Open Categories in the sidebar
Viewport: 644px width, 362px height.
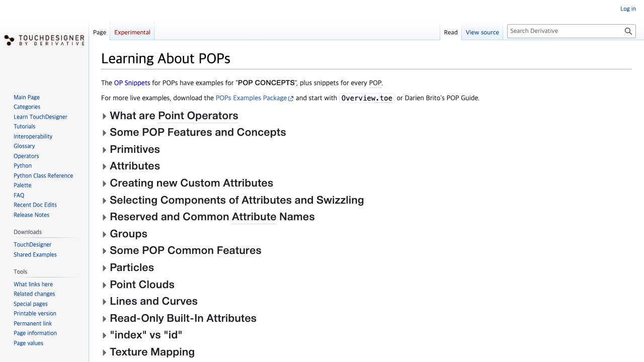click(x=27, y=107)
